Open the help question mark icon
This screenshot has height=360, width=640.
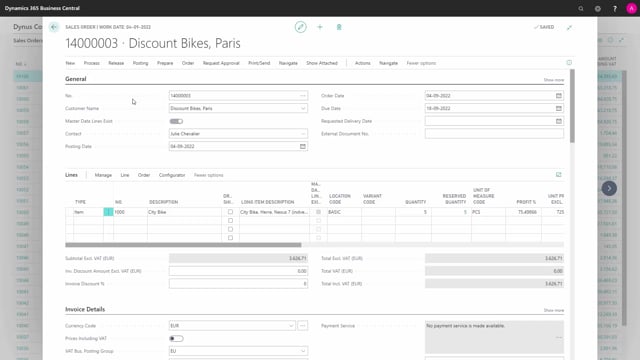pyautogui.click(x=615, y=8)
